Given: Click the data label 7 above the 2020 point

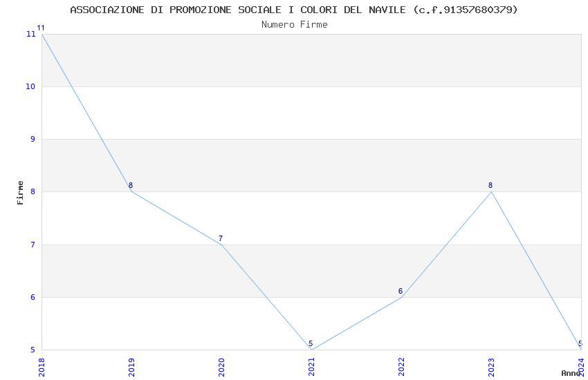Looking at the screenshot, I should [221, 238].
